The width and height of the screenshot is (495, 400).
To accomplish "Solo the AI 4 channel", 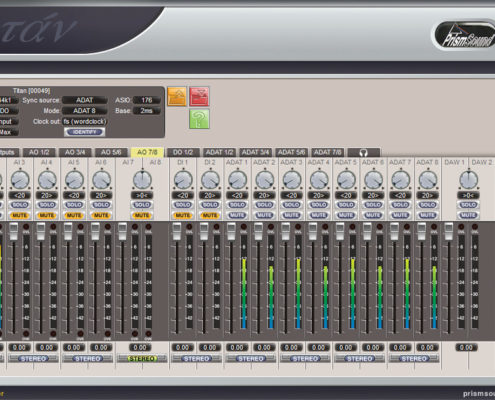I will pyautogui.click(x=47, y=205).
